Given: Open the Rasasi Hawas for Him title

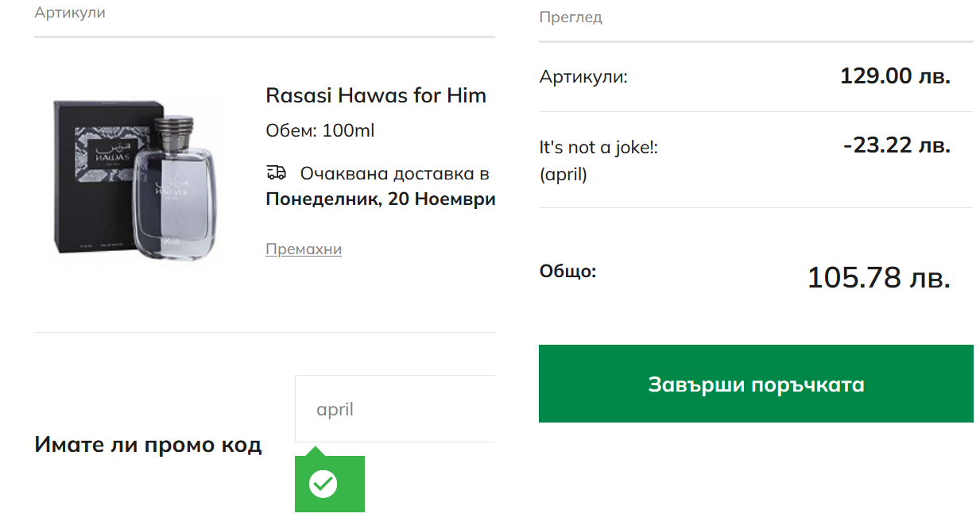Looking at the screenshot, I should coord(376,96).
